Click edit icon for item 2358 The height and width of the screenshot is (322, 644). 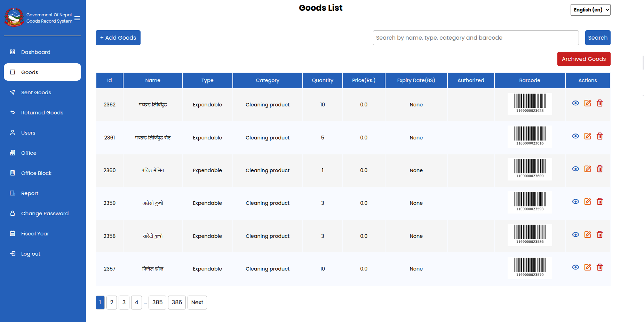[x=588, y=234]
